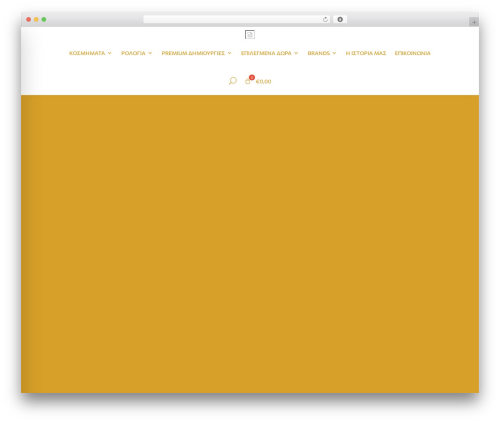Open the ΚΟΣΜΗΜΑΤΑ menu item
Viewport: 500px width, 423px height.
(87, 53)
